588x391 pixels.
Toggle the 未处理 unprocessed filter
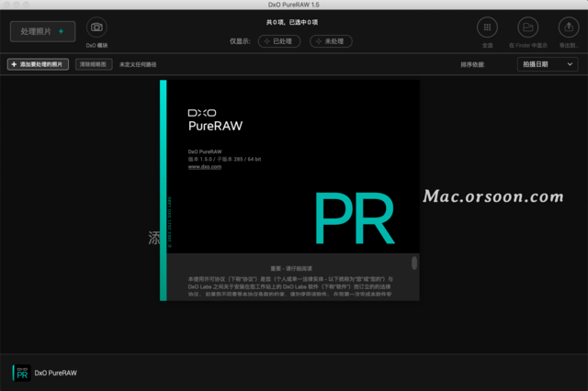[x=331, y=41]
